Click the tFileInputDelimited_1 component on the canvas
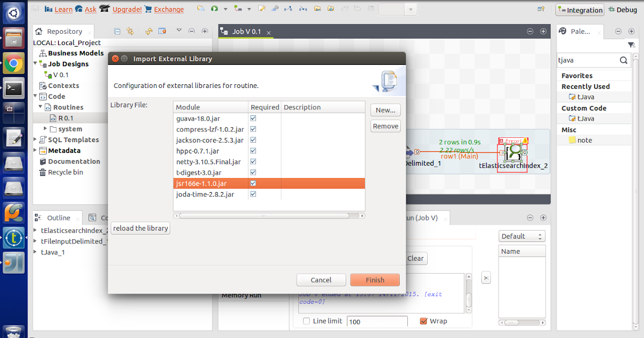644x338 pixels. (x=410, y=152)
